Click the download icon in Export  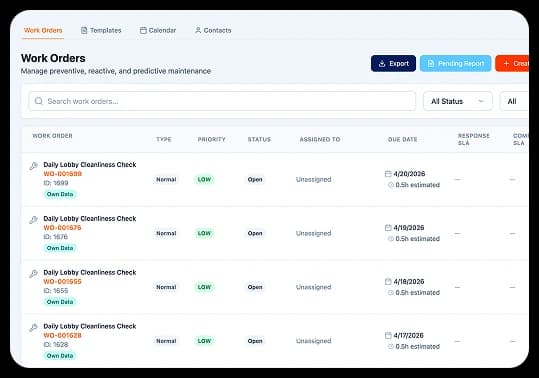coord(382,64)
